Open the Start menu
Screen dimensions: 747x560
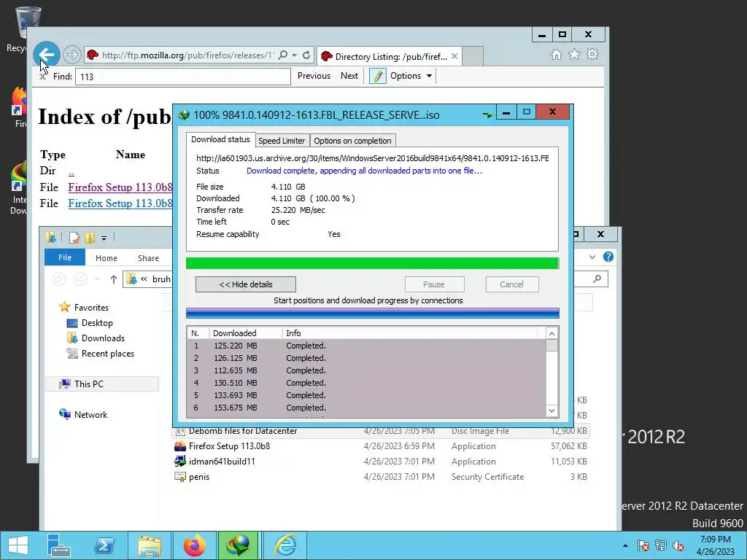point(18,545)
